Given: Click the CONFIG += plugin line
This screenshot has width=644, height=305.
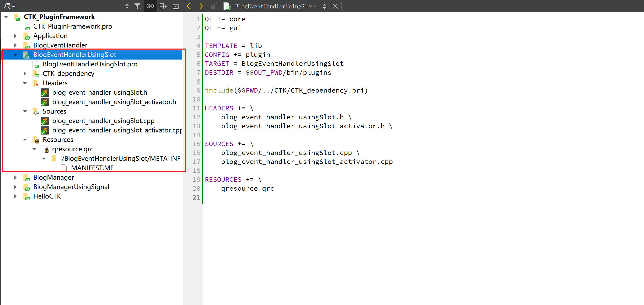Looking at the screenshot, I should (x=237, y=55).
